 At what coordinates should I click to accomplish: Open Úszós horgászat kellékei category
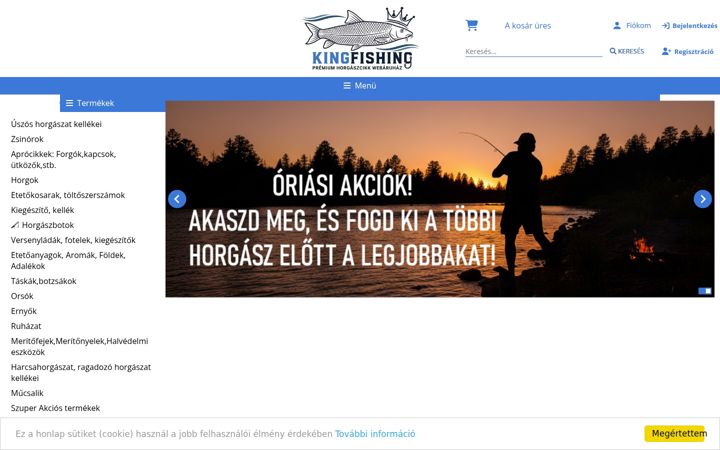click(x=56, y=124)
